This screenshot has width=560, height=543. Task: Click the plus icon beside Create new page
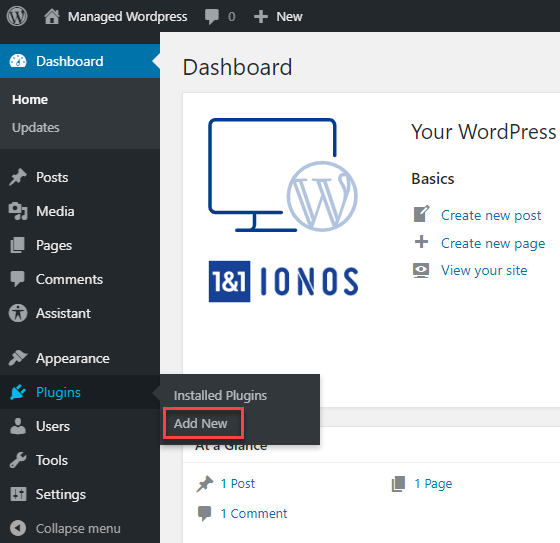click(421, 242)
